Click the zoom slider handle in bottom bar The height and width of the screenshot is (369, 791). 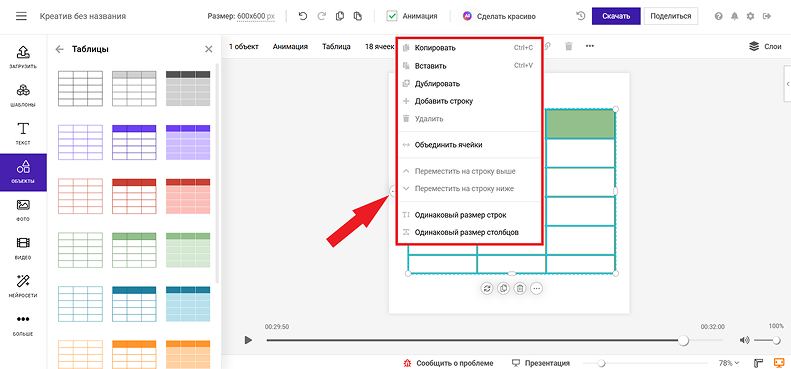[x=600, y=363]
